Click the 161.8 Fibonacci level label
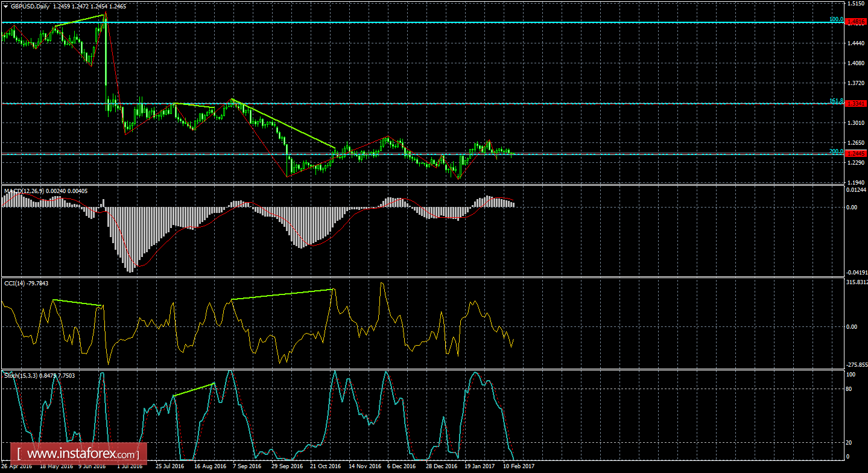This screenshot has height=473, width=868. pos(836,100)
